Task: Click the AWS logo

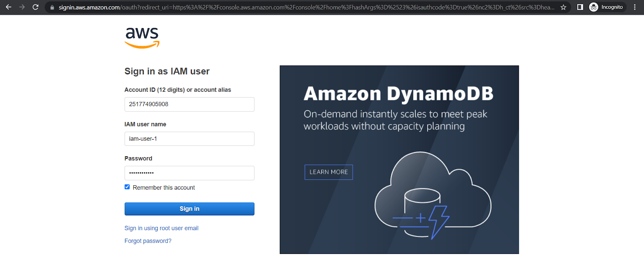Action: (142, 38)
